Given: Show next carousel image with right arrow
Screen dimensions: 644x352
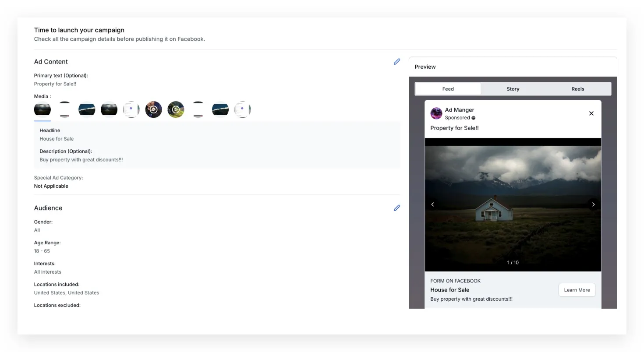Looking at the screenshot, I should pyautogui.click(x=593, y=204).
